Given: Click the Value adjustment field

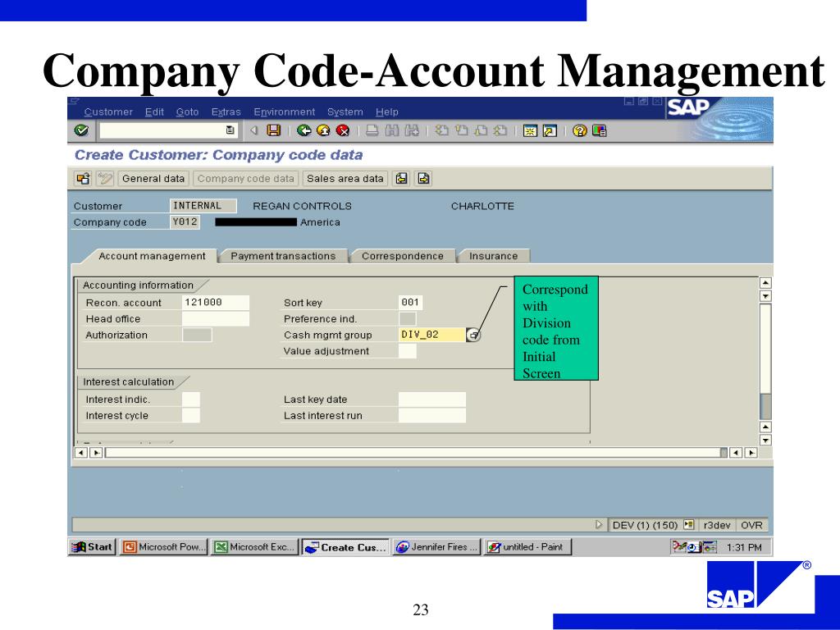Looking at the screenshot, I should coord(407,351).
